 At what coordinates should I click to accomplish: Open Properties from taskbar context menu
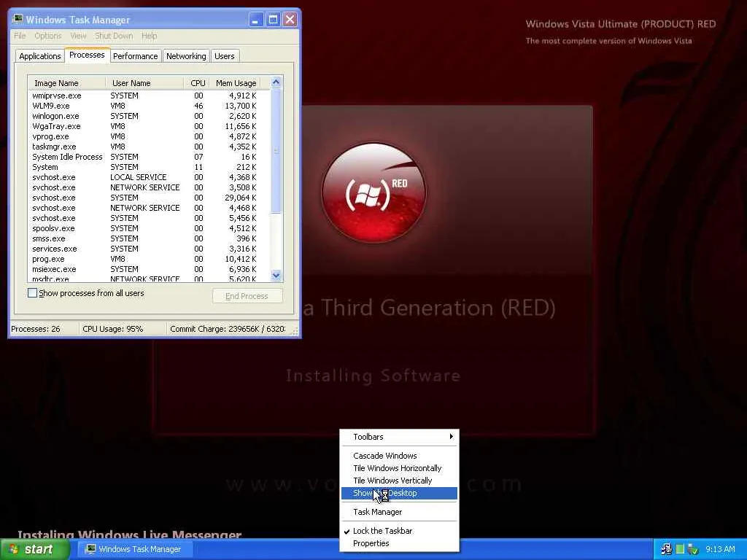tap(371, 543)
